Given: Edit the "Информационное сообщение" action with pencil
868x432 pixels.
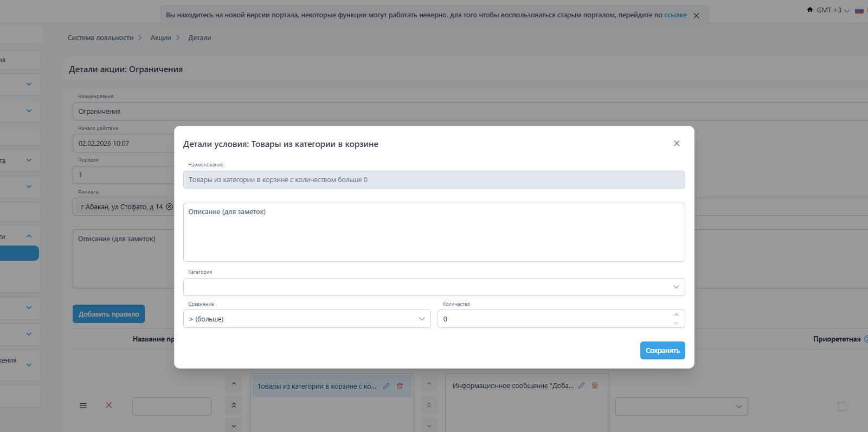Looking at the screenshot, I should (x=581, y=386).
